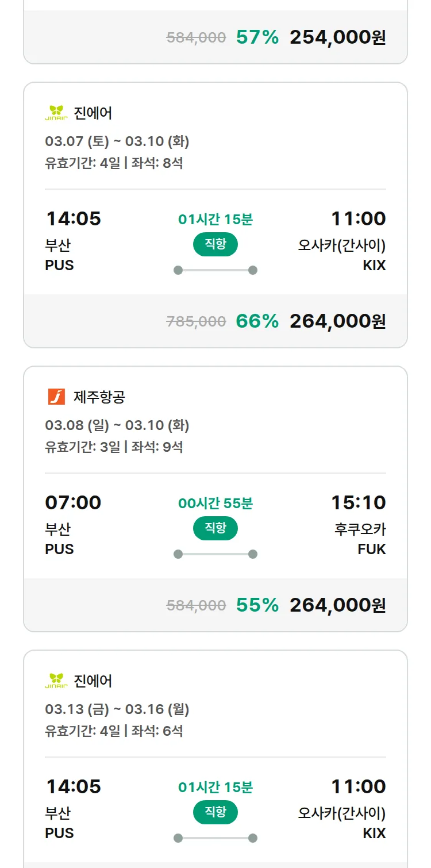Screen dimensions: 431x868
Task: Click the strikethrough 785,000 original price
Action: tap(196, 321)
